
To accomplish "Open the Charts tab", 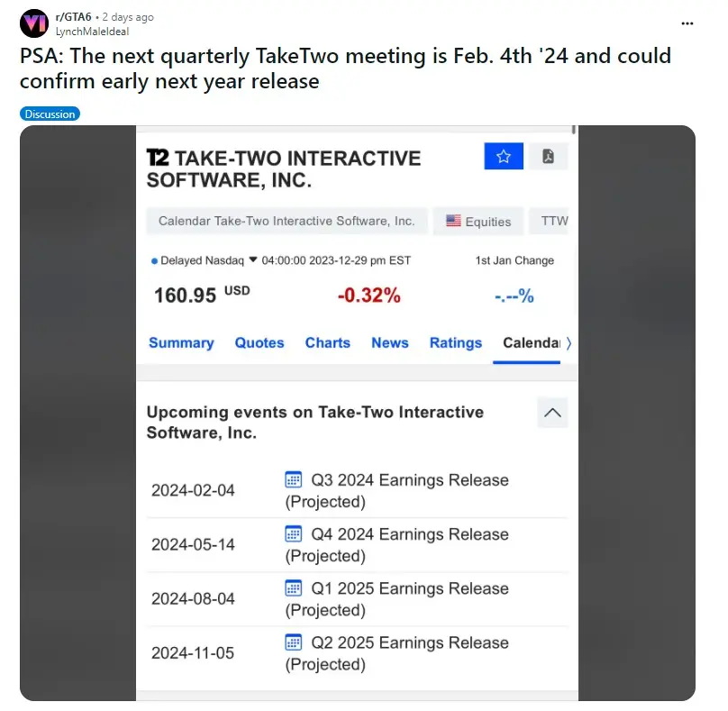I will click(x=328, y=343).
